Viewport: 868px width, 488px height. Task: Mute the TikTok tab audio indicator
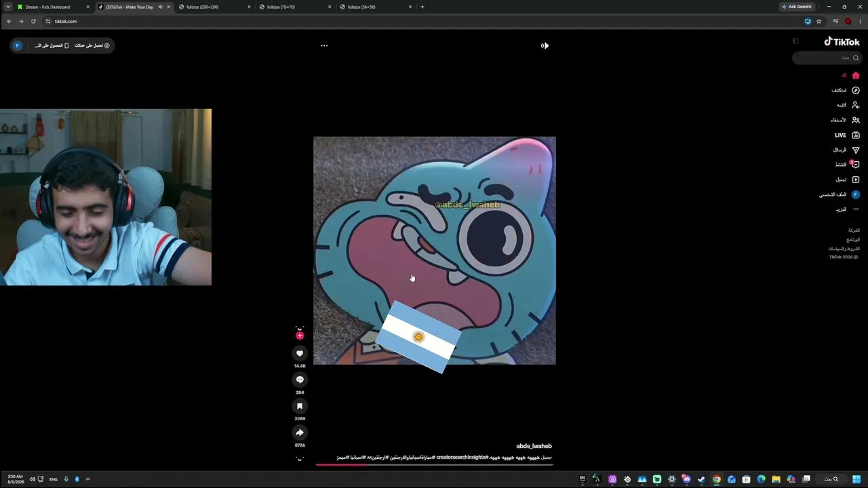click(160, 7)
